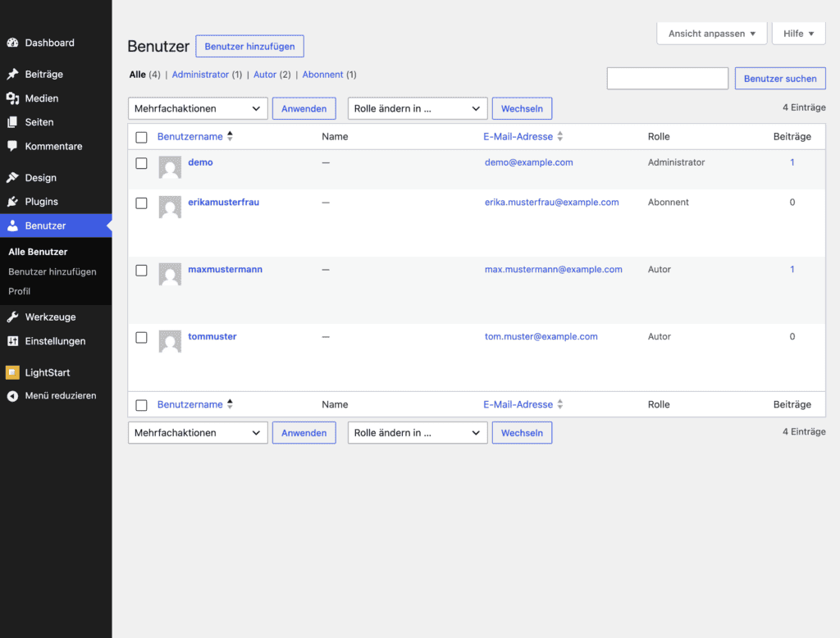Open 'Benutzer hinzufügen' in sidebar submenu

52,271
